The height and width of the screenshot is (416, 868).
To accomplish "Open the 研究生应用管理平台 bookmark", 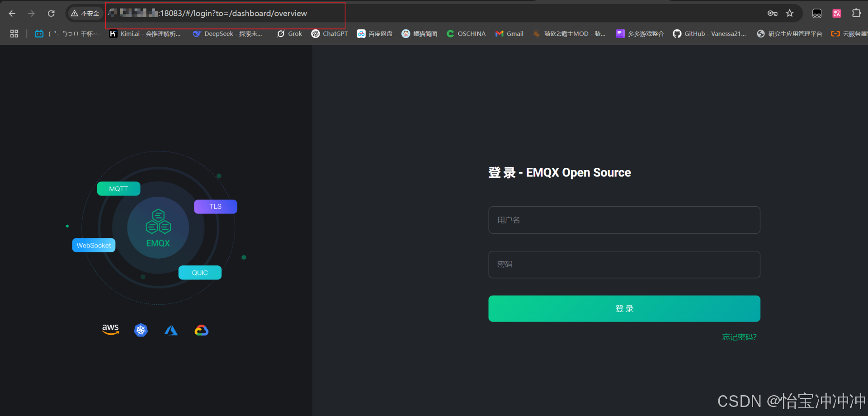I will pyautogui.click(x=790, y=34).
